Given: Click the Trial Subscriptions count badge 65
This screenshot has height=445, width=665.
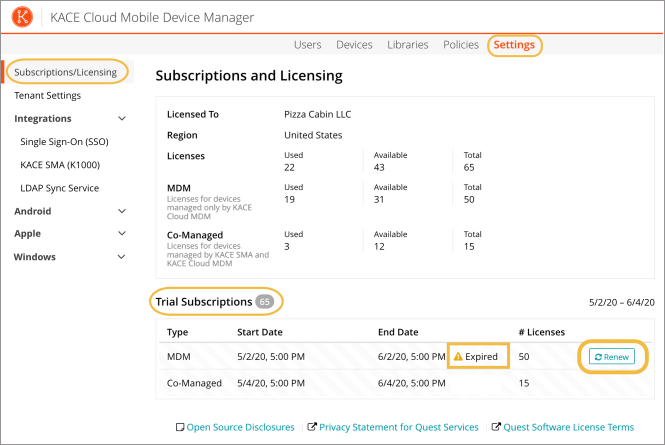Looking at the screenshot, I should [x=264, y=302].
